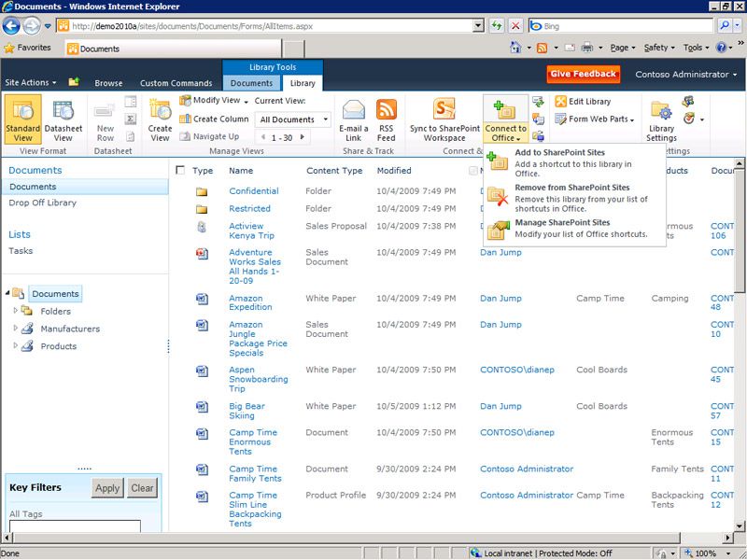Image resolution: width=747 pixels, height=560 pixels.
Task: Click the All Tags input field
Action: pos(75,526)
